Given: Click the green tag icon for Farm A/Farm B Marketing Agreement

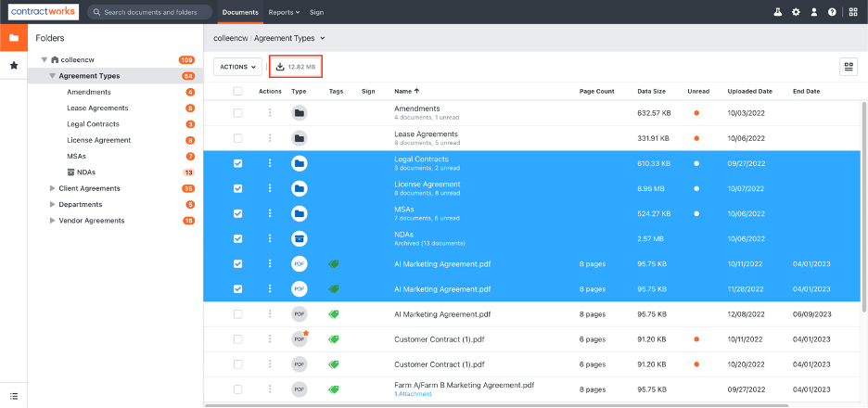Looking at the screenshot, I should 333,389.
